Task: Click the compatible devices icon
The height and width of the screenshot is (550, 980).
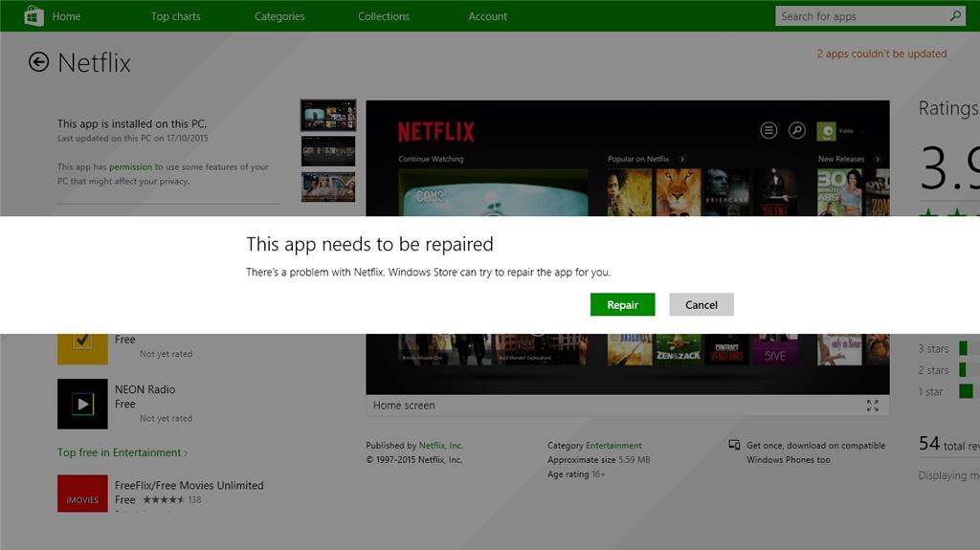Action: coord(734,445)
